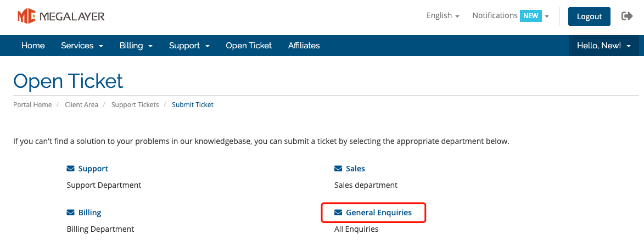This screenshot has width=644, height=251.
Task: Select the Billing department link
Action: coord(89,213)
